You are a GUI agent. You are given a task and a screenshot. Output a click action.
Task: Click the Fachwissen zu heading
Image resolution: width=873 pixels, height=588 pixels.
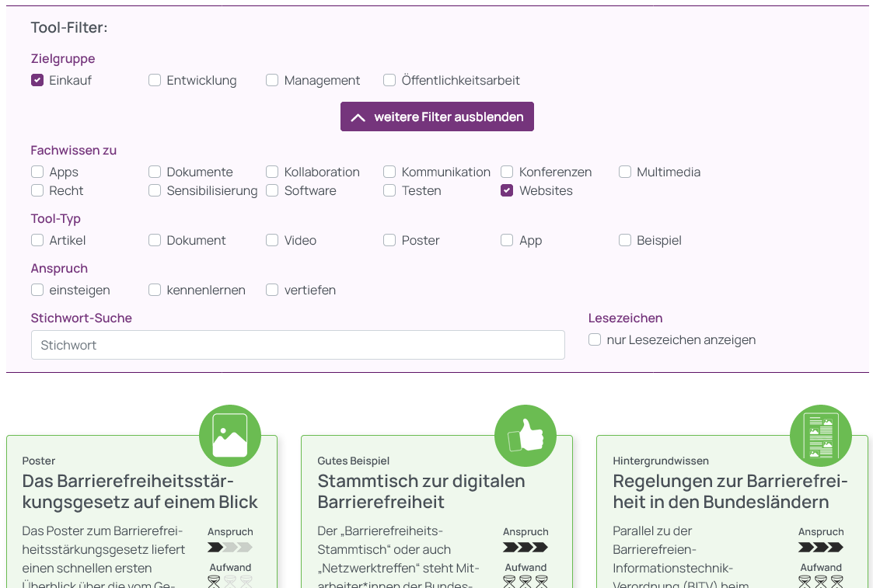coord(74,150)
